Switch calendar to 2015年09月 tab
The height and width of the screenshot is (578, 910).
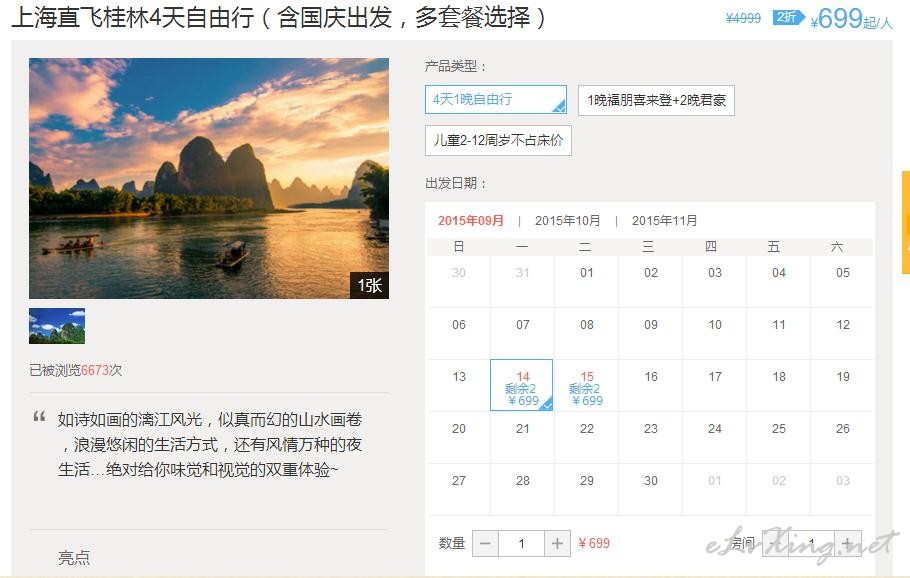[471, 221]
